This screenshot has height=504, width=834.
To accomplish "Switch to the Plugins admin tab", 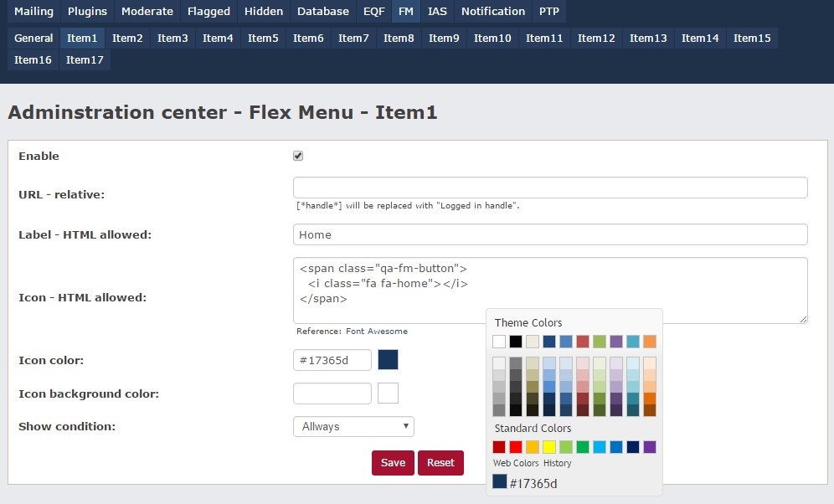I will pyautogui.click(x=87, y=12).
